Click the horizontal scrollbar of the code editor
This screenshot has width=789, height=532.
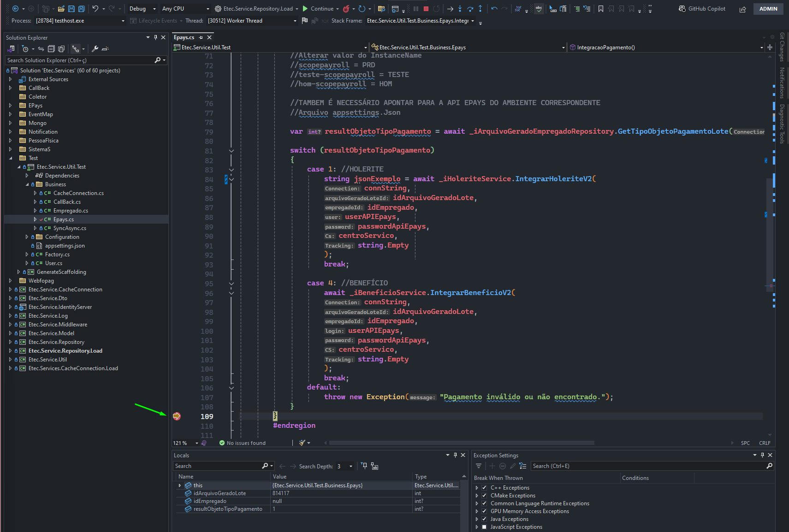pyautogui.click(x=461, y=443)
